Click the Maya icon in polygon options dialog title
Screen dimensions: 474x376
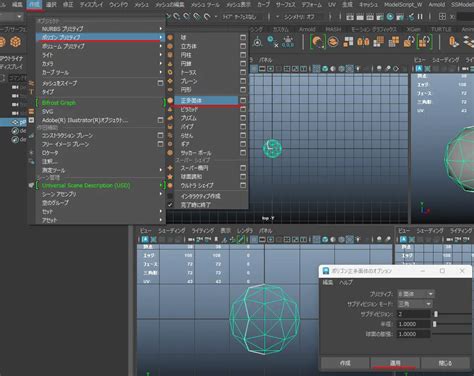(326, 271)
